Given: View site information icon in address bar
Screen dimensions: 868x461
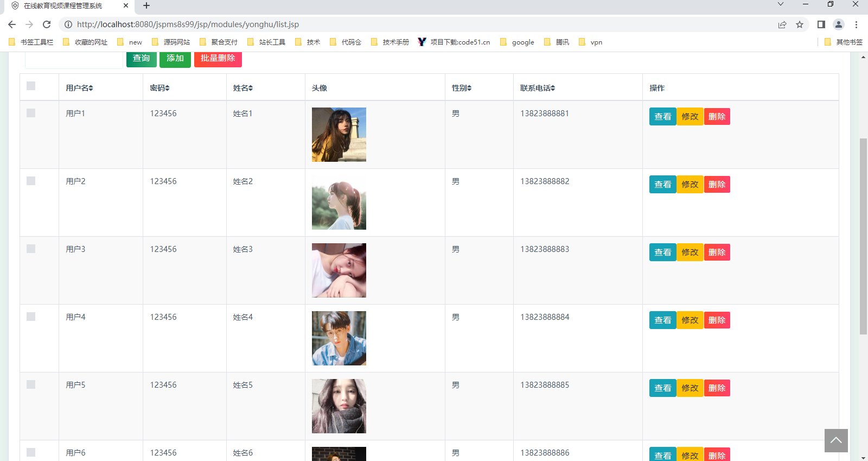Looking at the screenshot, I should [68, 24].
